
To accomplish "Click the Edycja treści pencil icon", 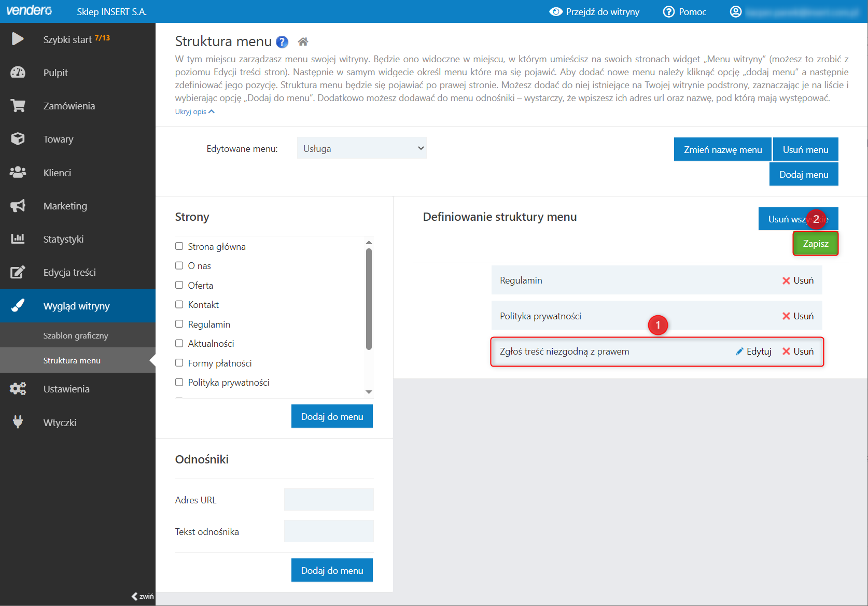I will point(18,272).
